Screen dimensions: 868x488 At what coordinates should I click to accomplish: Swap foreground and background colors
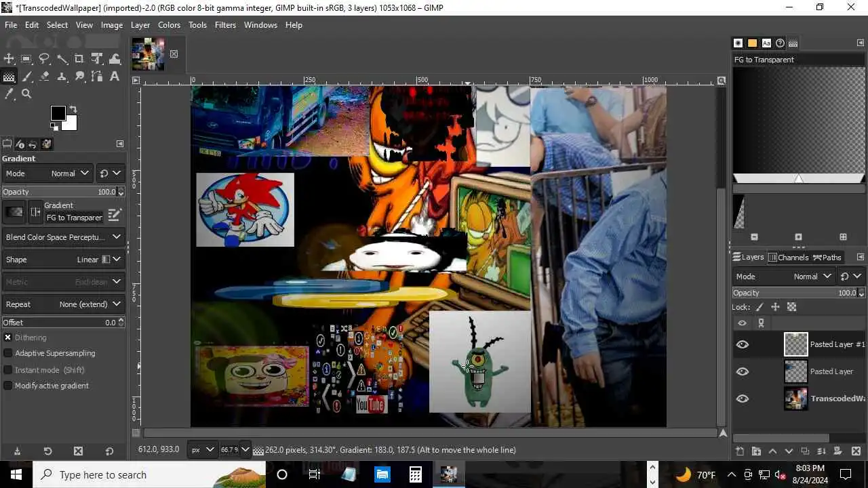pyautogui.click(x=73, y=109)
